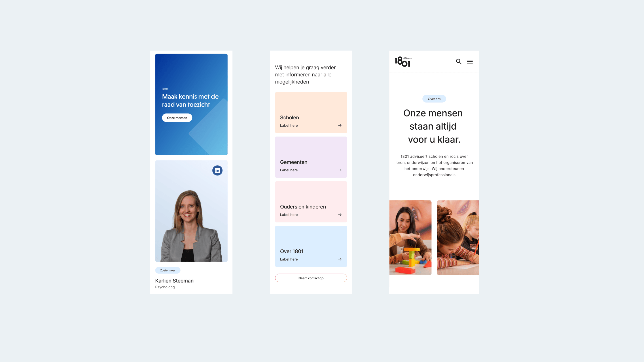Open the search icon in top navigation

coord(459,61)
